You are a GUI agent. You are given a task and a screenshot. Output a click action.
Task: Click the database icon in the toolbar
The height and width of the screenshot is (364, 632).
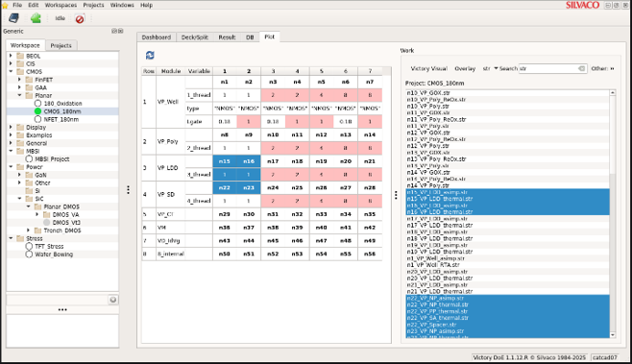[13, 18]
